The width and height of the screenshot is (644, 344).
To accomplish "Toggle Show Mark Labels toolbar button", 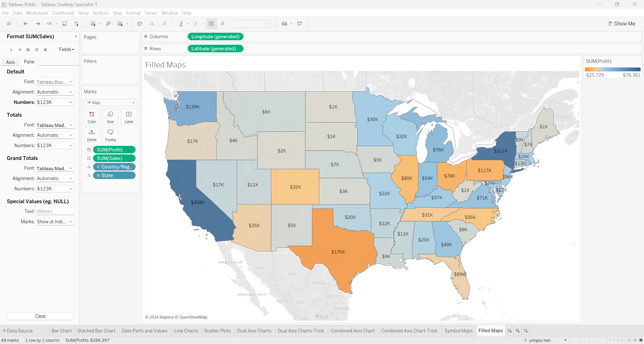I will (211, 24).
